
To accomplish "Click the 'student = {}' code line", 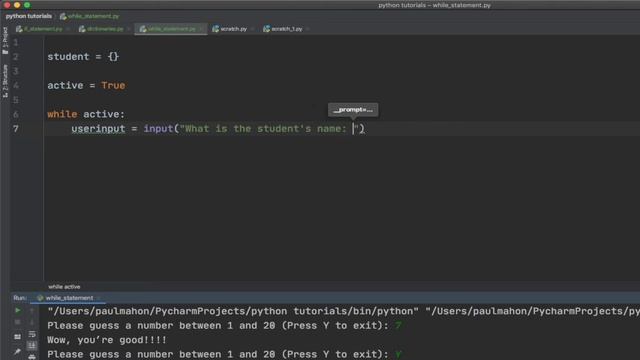I will pyautogui.click(x=83, y=57).
